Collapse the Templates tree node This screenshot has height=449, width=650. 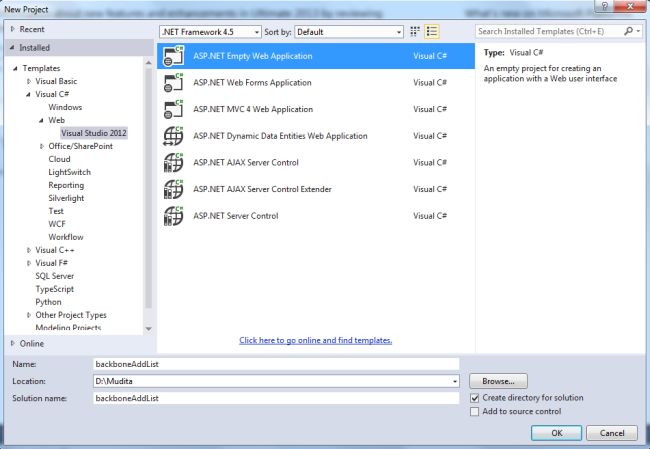click(15, 68)
